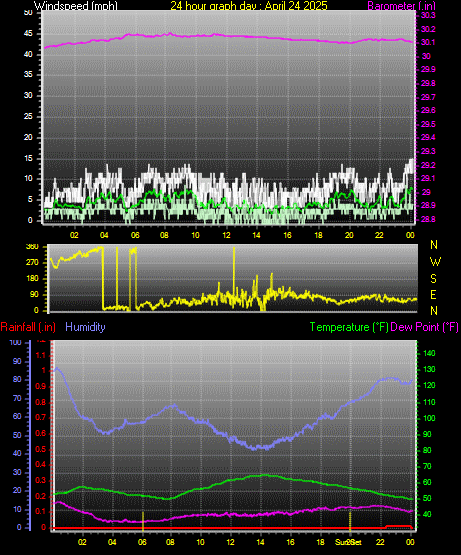Click the wind direction scale value 270
This screenshot has height=555, width=461.
coord(32,263)
